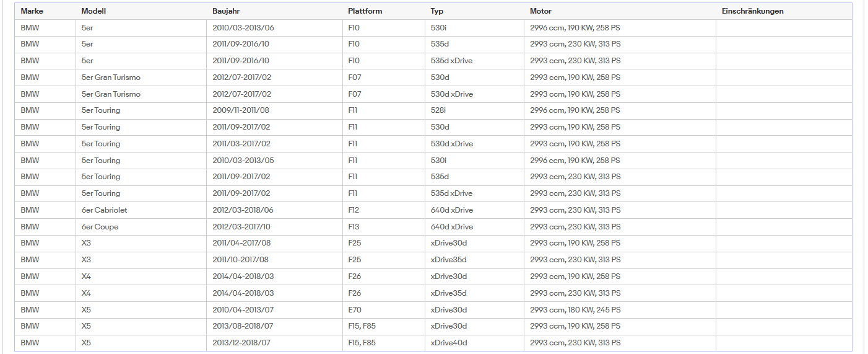The height and width of the screenshot is (354, 868).
Task: Select the build year 2012/03-2017/10 cell
Action: pyautogui.click(x=274, y=227)
